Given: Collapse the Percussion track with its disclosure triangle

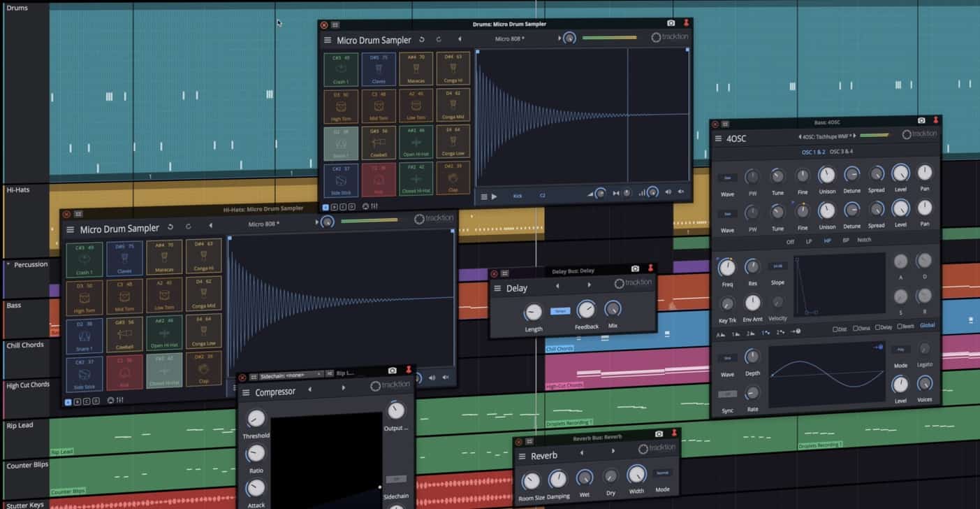Looking at the screenshot, I should coord(8,264).
